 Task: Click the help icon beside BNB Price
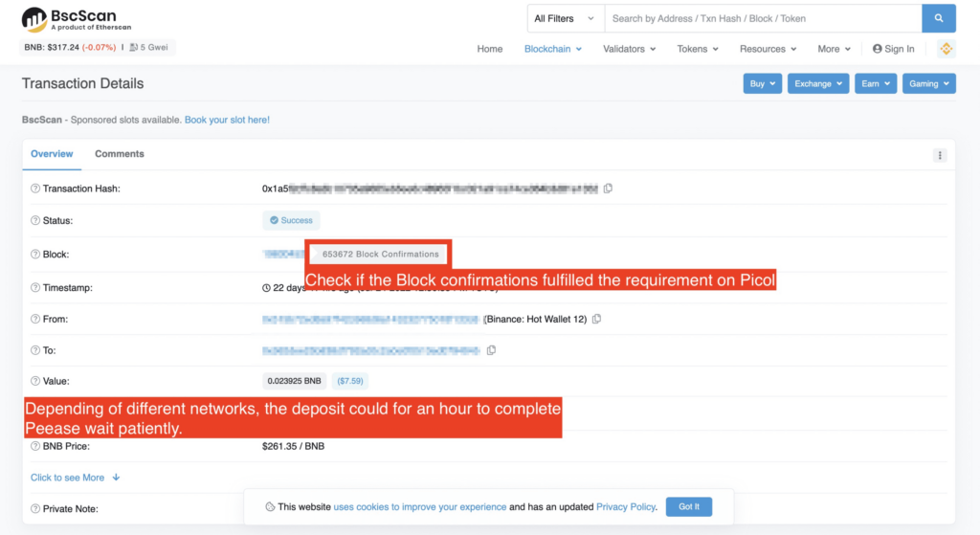pos(35,446)
